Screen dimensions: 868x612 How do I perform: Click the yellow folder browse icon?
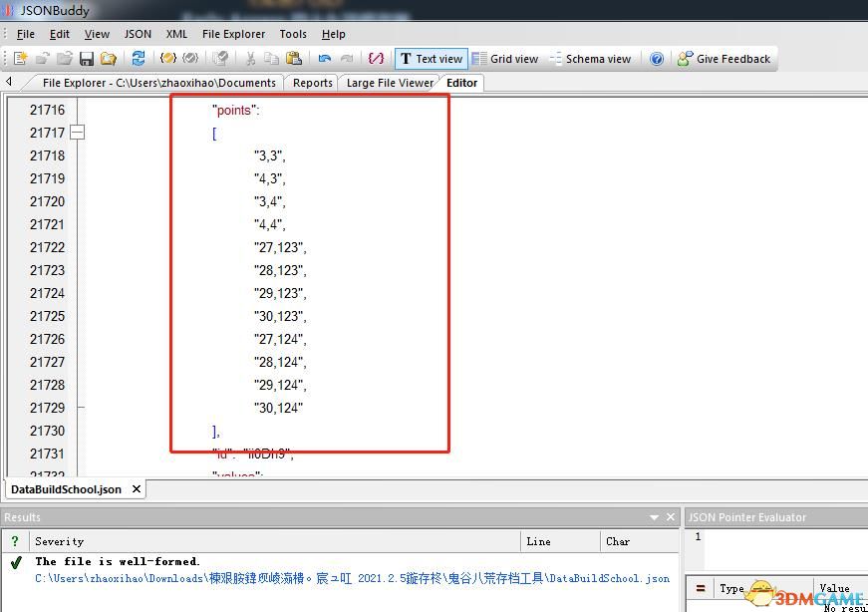(109, 58)
